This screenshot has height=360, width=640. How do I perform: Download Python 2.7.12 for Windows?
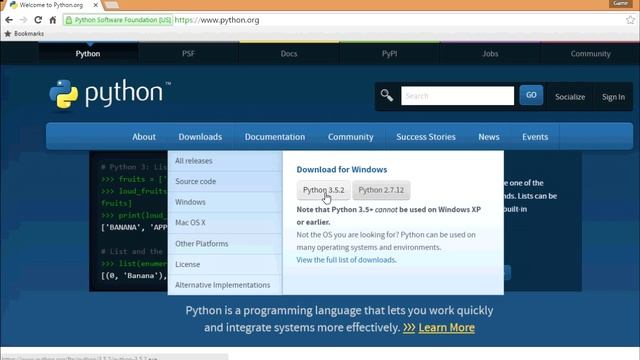click(x=381, y=190)
